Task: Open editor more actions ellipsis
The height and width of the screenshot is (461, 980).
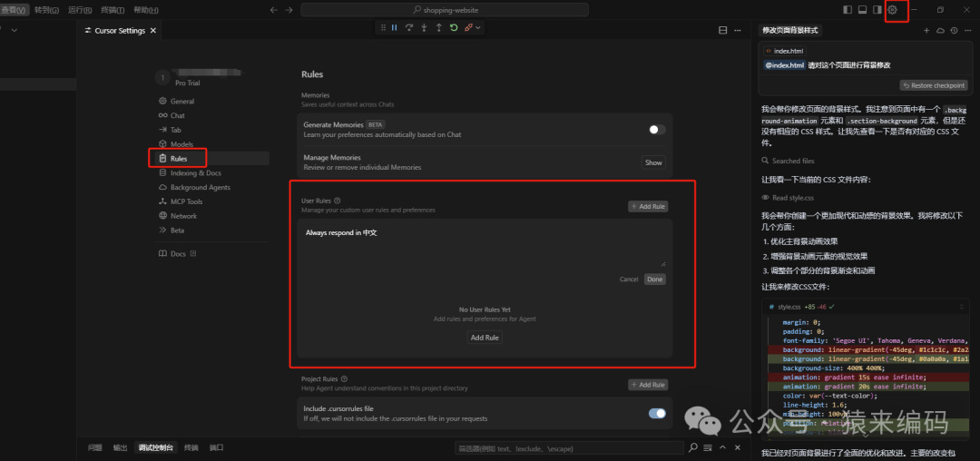Action: pyautogui.click(x=738, y=30)
